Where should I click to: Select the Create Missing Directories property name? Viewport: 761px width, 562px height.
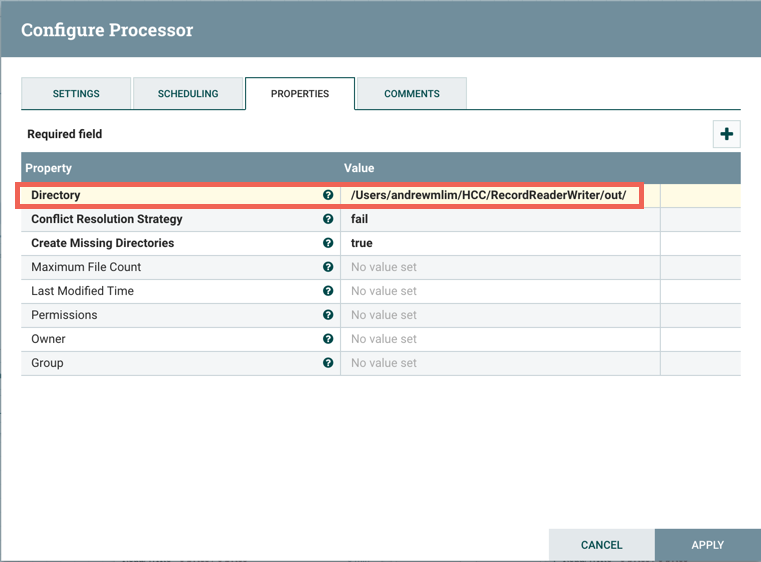102,243
